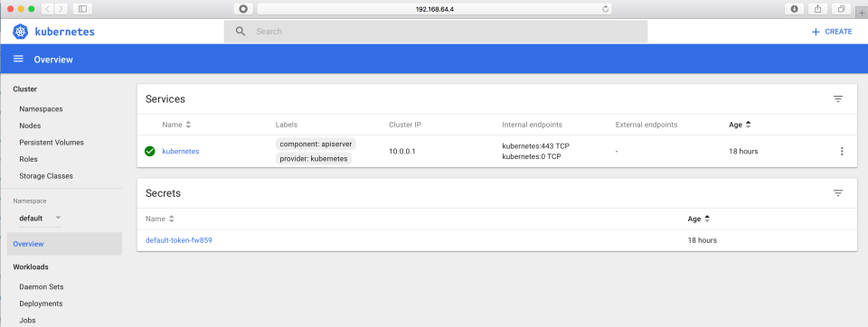The width and height of the screenshot is (868, 327).
Task: Click kubernetes:0 TCP internal endpoint
Action: 532,156
